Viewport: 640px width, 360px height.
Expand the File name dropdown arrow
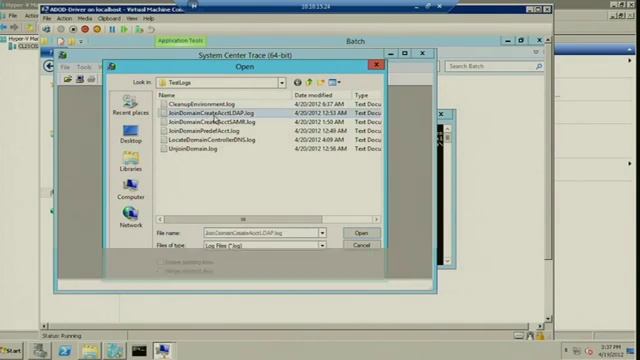tap(322, 233)
